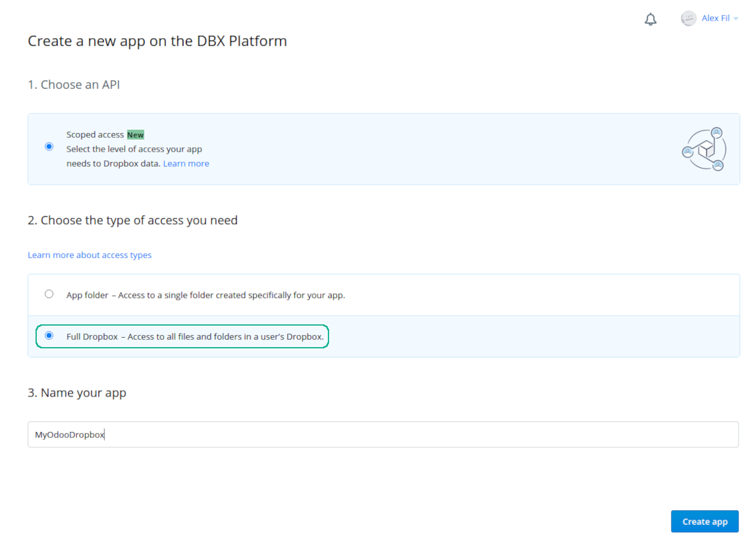This screenshot has width=756, height=551.
Task: Click the Choose type of access heading
Action: click(132, 221)
